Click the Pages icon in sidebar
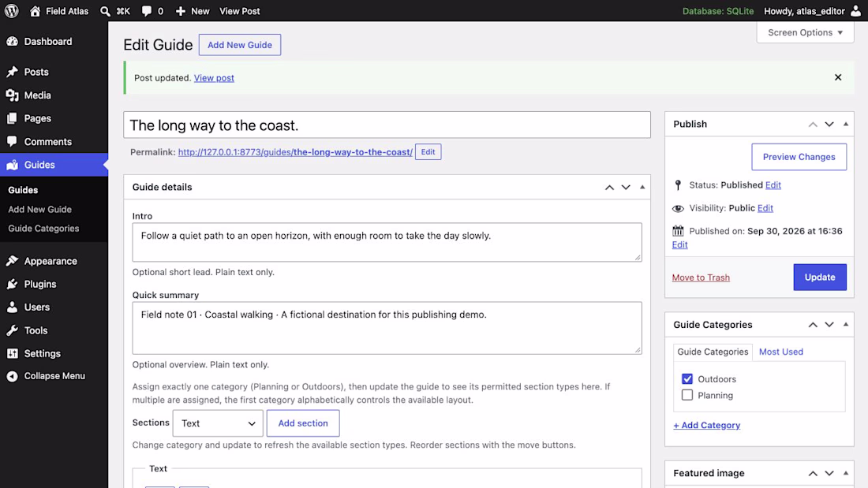The image size is (868, 488). point(12,118)
